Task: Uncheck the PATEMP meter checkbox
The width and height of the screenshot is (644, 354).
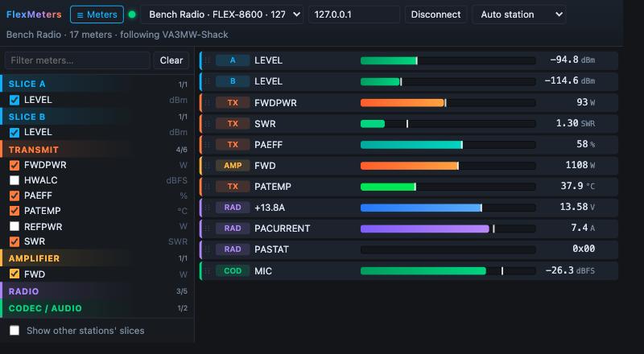Action: pos(14,211)
